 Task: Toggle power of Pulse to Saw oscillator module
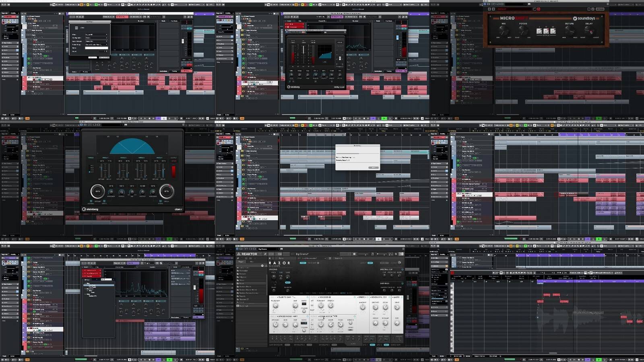click(308, 297)
